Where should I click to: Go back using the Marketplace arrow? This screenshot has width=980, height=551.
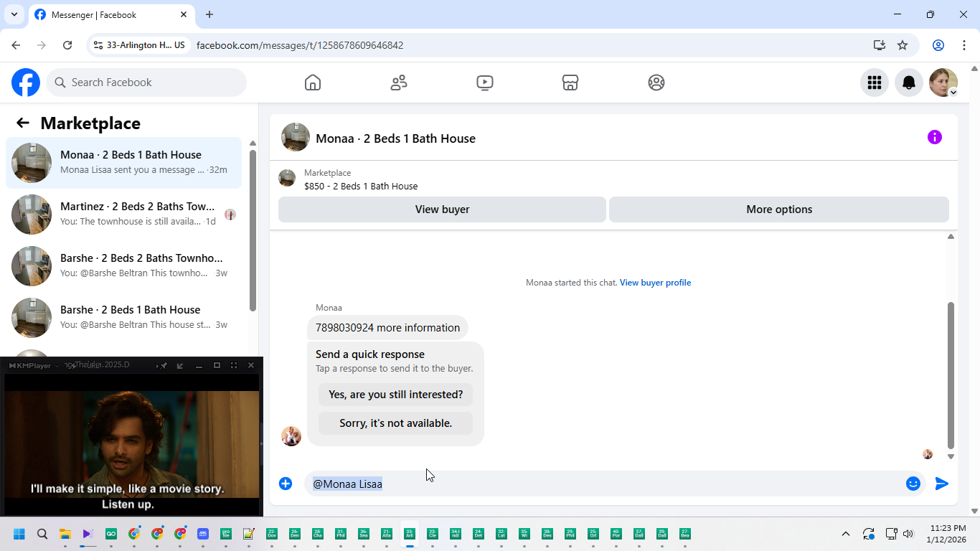click(23, 123)
